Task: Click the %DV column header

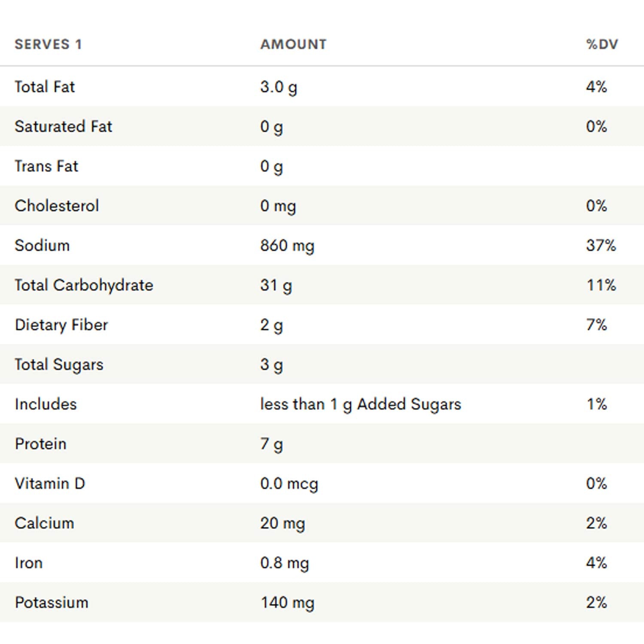Action: point(602,44)
